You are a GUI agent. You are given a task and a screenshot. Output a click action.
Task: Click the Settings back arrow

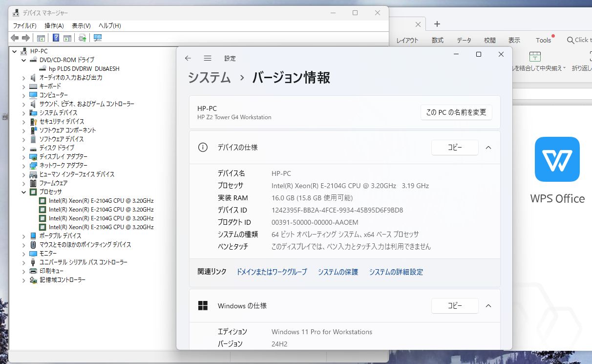point(188,58)
